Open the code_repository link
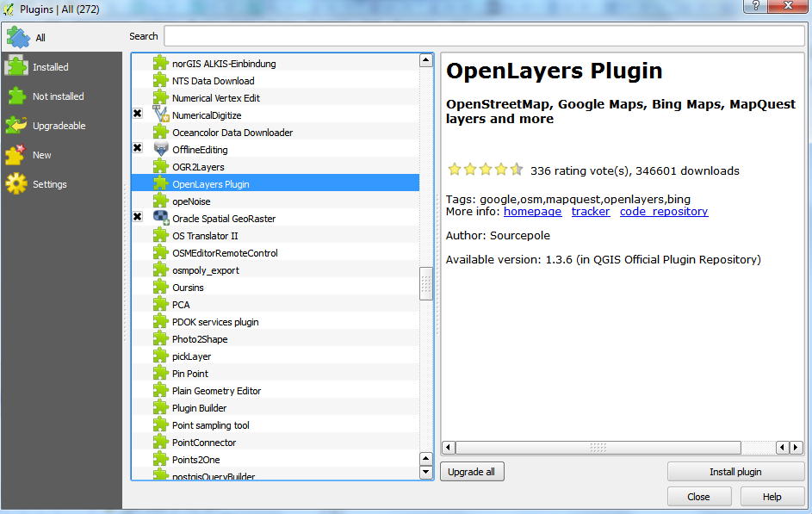 coord(664,211)
